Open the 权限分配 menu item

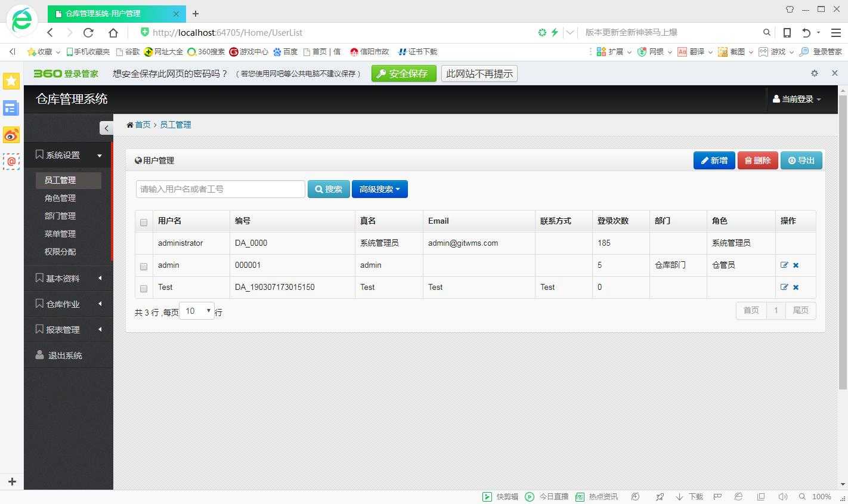[60, 252]
